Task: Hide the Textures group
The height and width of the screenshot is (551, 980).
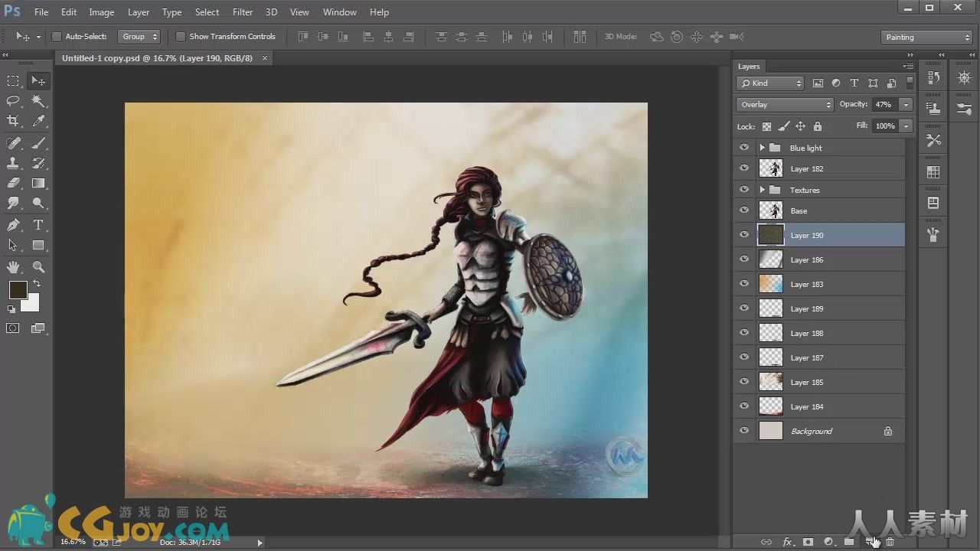Action: click(744, 190)
